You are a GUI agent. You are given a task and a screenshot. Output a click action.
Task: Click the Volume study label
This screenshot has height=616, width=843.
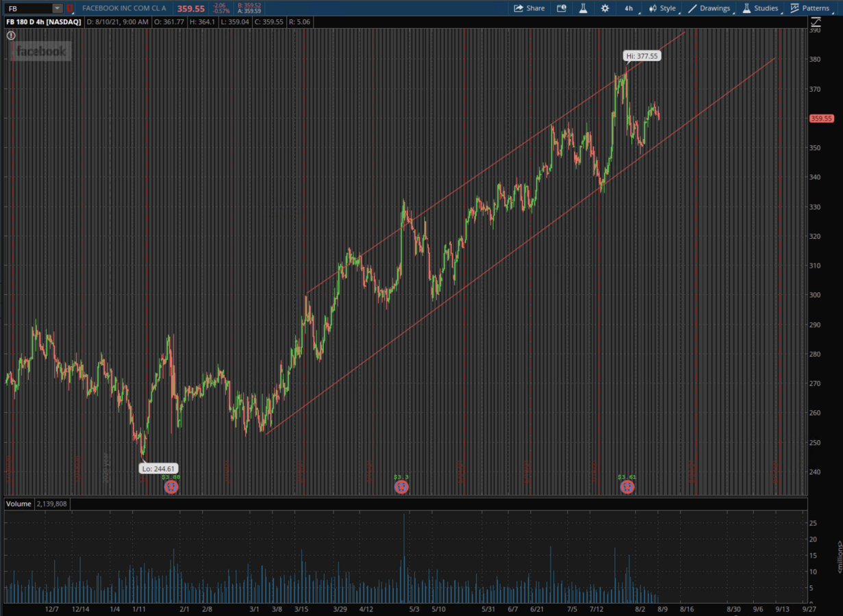click(18, 504)
